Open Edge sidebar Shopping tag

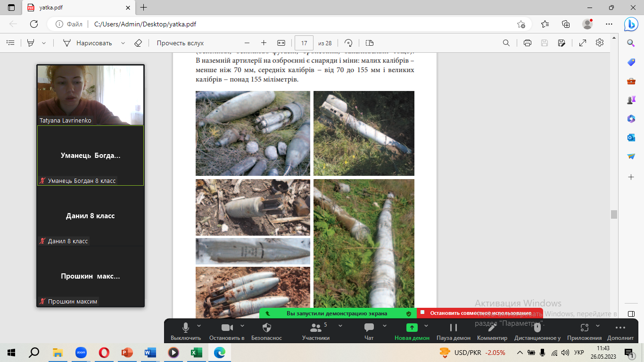(631, 62)
